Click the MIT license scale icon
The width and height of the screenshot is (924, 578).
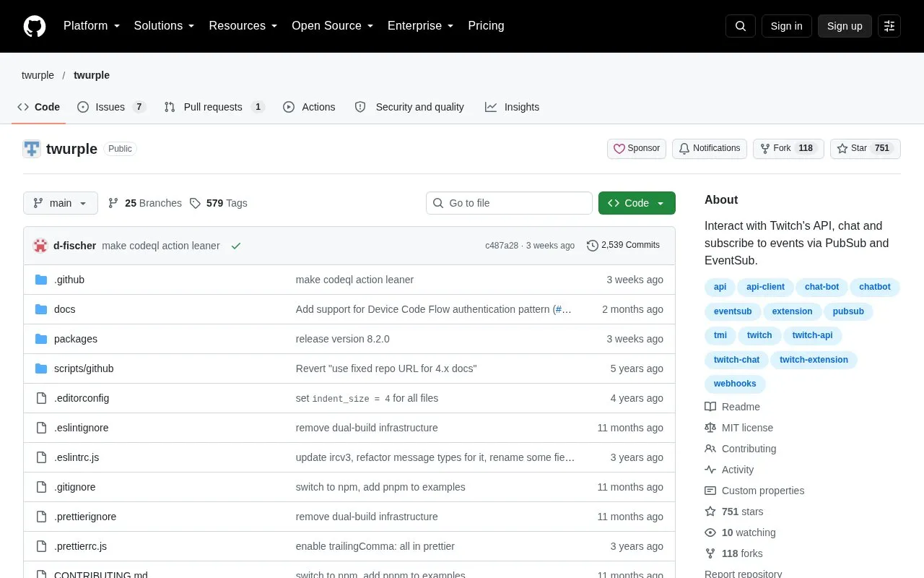[x=710, y=428]
